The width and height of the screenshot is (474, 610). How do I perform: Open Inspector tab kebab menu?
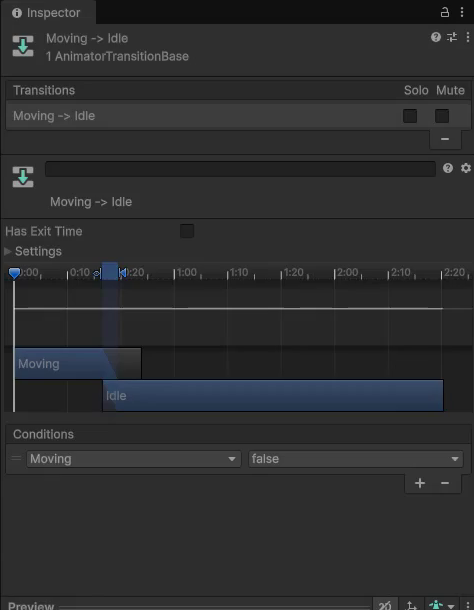pyautogui.click(x=462, y=12)
